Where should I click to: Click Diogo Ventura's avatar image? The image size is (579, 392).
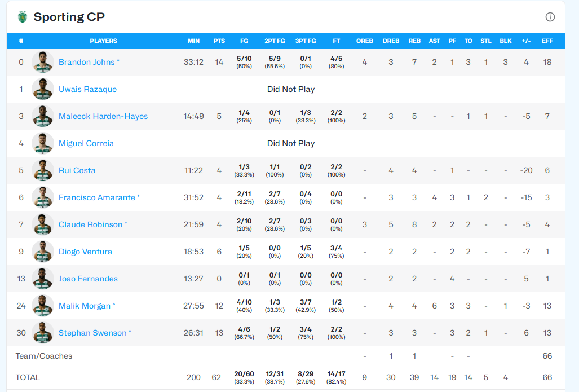coord(43,252)
